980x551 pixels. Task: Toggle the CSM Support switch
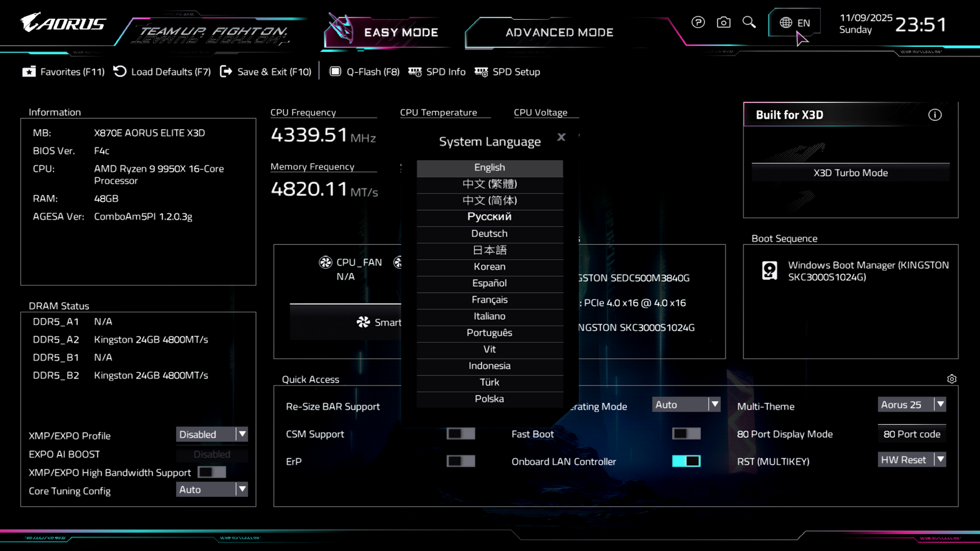[x=460, y=434]
